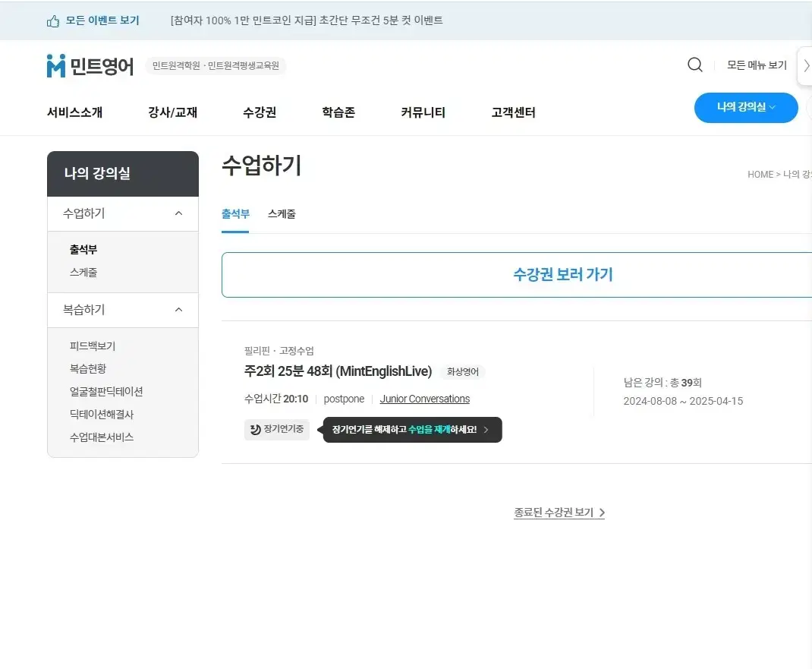The width and height of the screenshot is (812, 669).
Task: Click the 화상영어 tag
Action: [x=462, y=372]
